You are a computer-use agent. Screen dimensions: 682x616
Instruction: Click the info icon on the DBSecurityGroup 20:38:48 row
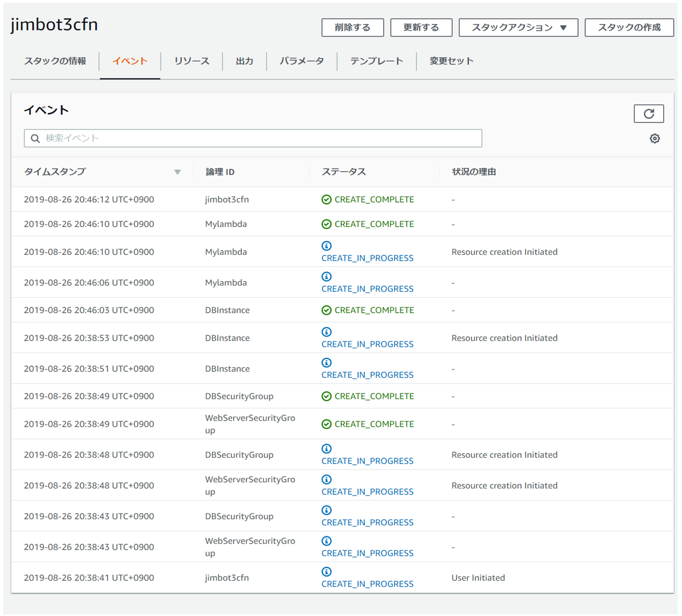click(327, 449)
